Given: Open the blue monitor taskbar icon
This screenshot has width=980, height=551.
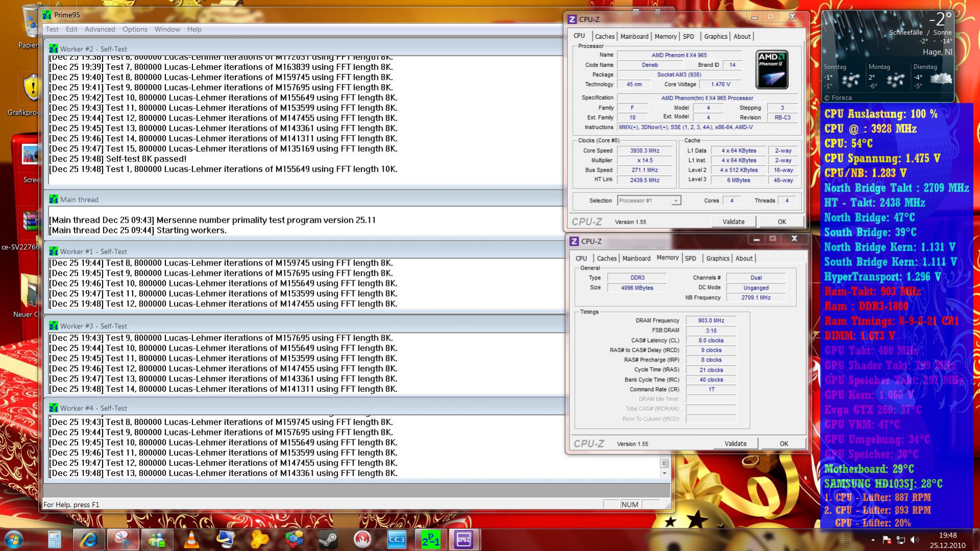Looking at the screenshot, I should (225, 539).
